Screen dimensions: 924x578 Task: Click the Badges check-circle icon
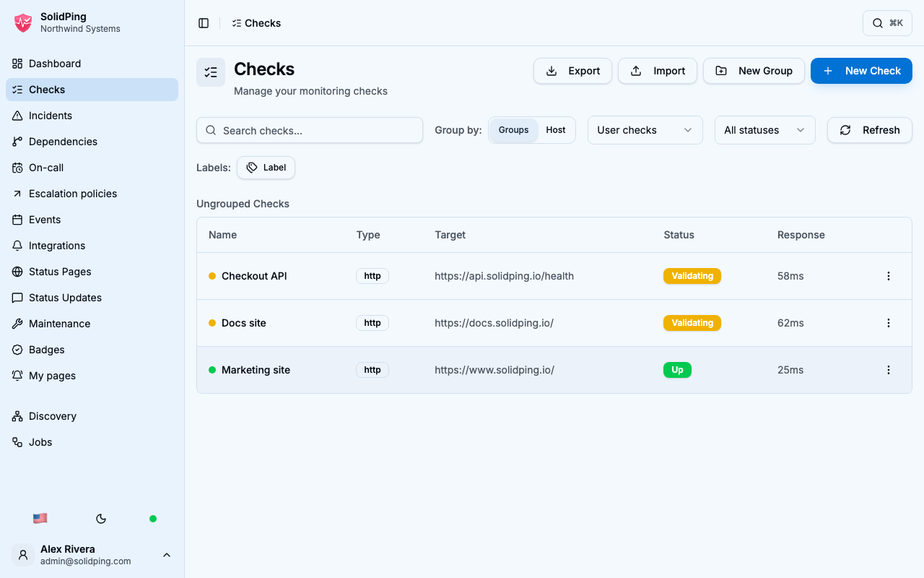(x=17, y=350)
